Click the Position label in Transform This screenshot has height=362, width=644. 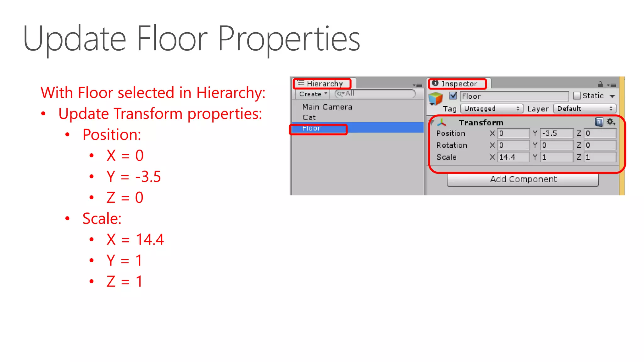(451, 133)
